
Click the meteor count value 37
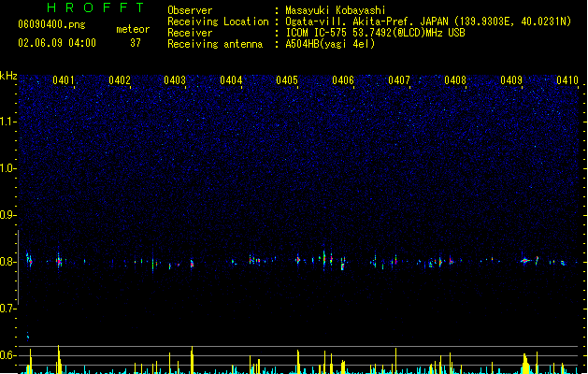point(136,43)
